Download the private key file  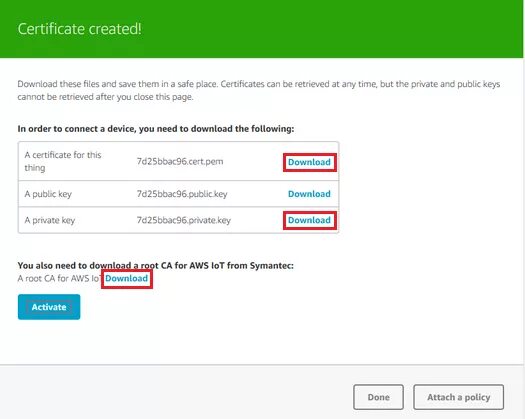(309, 220)
